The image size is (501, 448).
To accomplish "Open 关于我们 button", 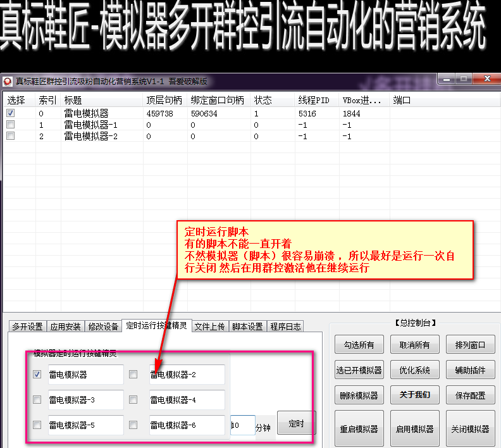I will pyautogui.click(x=415, y=395).
